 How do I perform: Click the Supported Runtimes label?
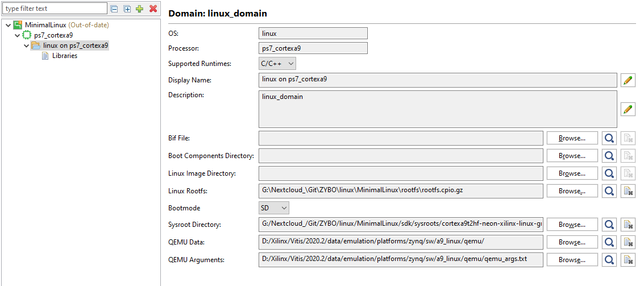pyautogui.click(x=200, y=64)
